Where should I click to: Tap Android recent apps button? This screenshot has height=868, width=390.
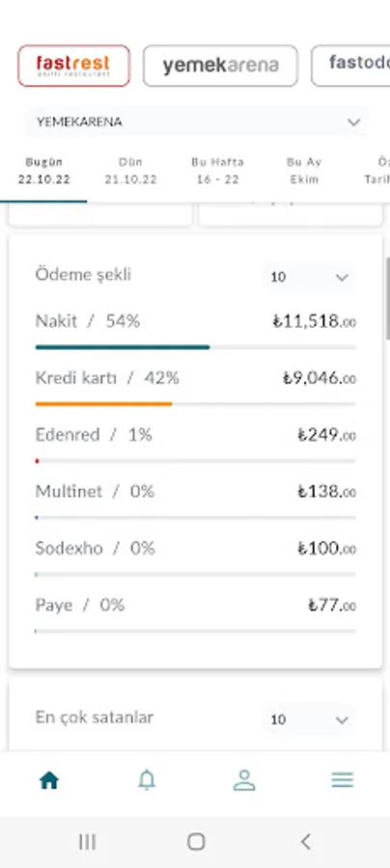[87, 842]
